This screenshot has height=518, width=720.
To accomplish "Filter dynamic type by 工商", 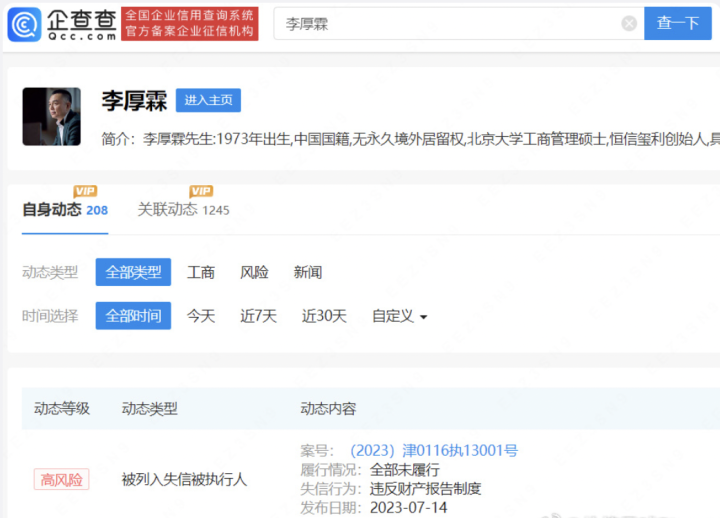I will pos(201,272).
